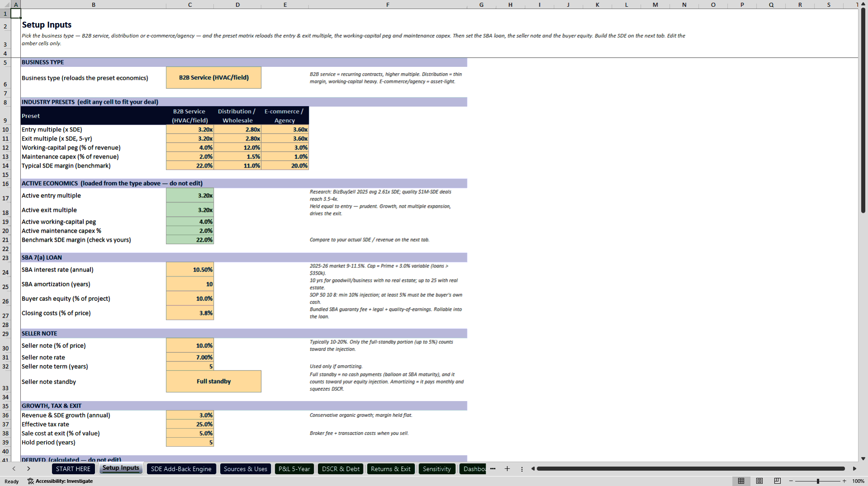
Task: Click Hold period years cell
Action: point(190,442)
